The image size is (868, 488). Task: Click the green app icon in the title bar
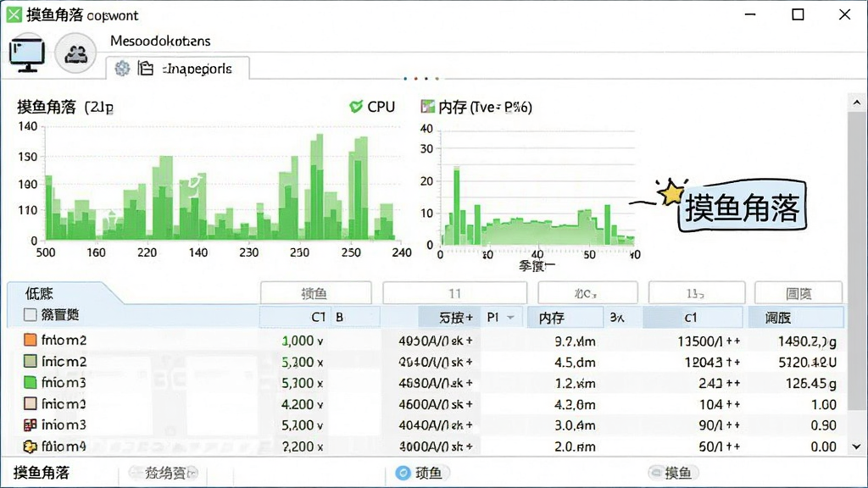[x=14, y=14]
